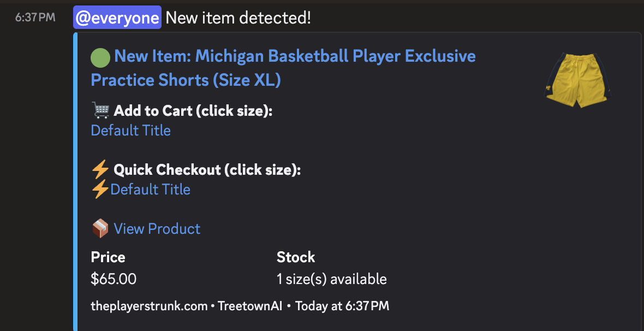Image resolution: width=644 pixels, height=331 pixels.
Task: Click the 'New item detected!' message text
Action: tap(238, 17)
